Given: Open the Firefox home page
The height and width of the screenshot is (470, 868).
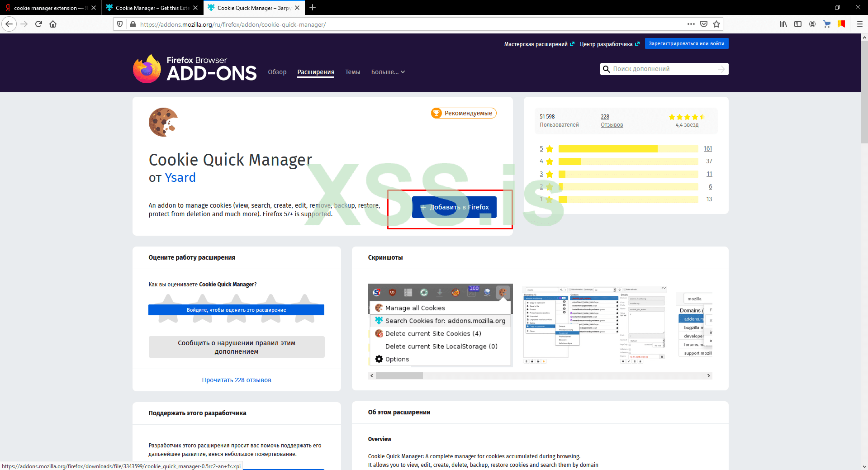Looking at the screenshot, I should click(53, 24).
